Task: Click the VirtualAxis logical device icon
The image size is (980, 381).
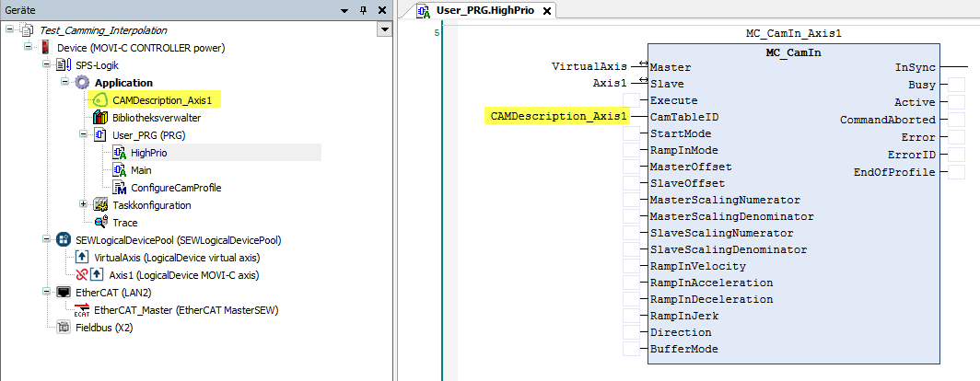Action: coord(81,258)
